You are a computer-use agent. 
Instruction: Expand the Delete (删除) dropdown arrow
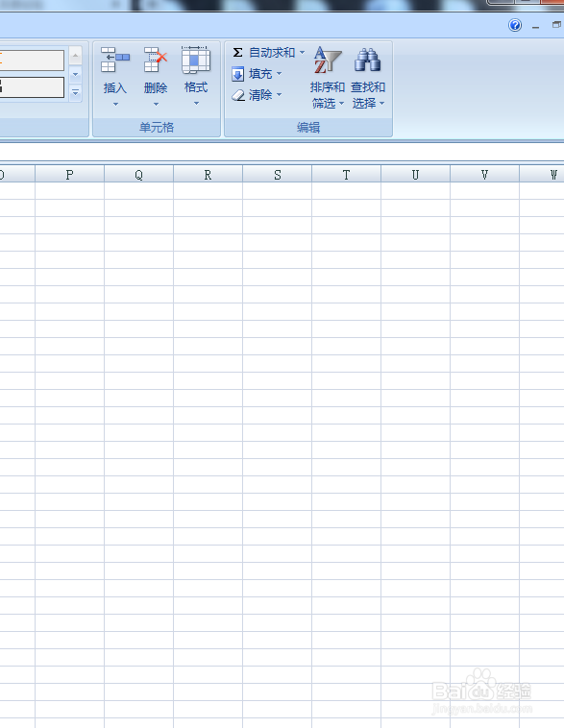pos(156,104)
